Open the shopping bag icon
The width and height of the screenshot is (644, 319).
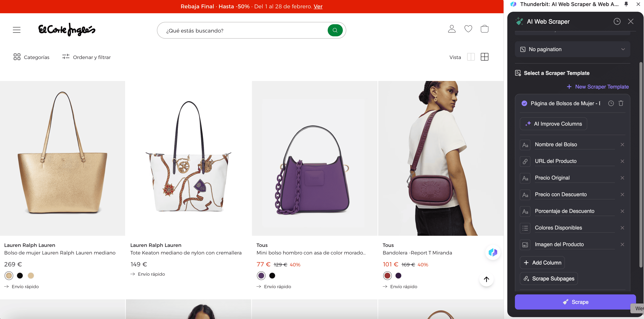click(484, 29)
